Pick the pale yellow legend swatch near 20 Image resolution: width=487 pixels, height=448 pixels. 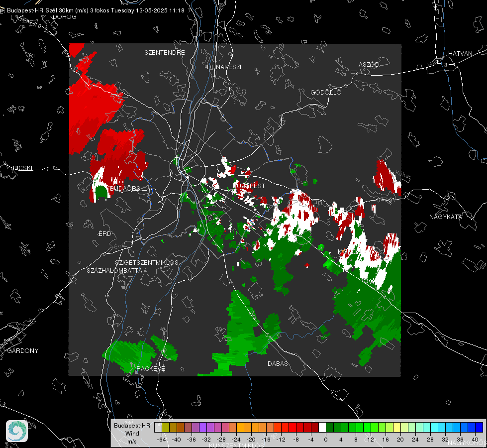tap(397, 428)
